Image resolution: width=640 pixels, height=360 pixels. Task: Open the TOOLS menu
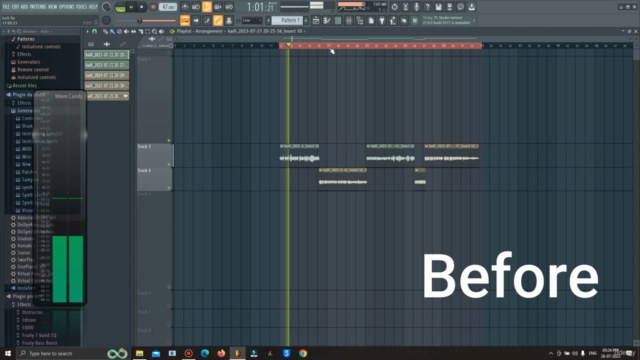coord(81,7)
